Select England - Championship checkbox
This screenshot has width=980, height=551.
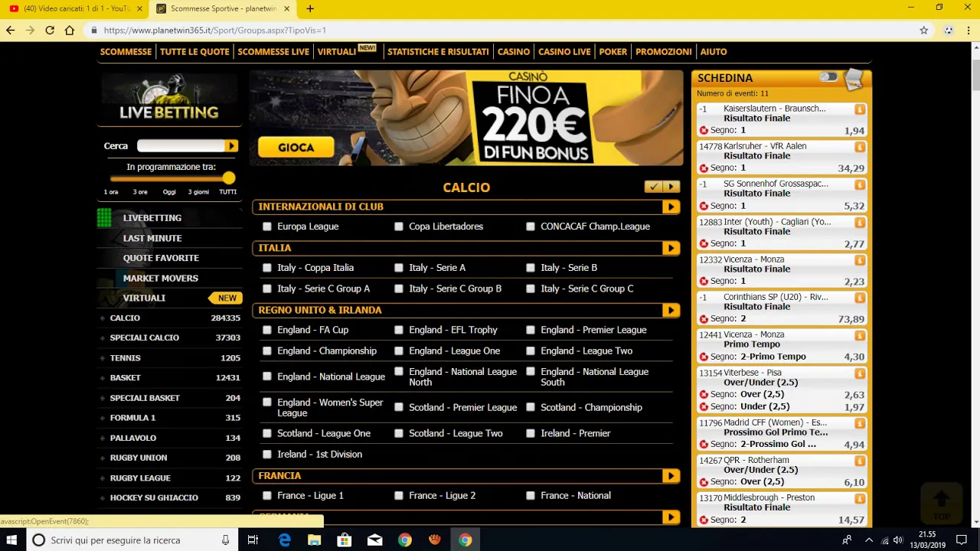point(266,350)
